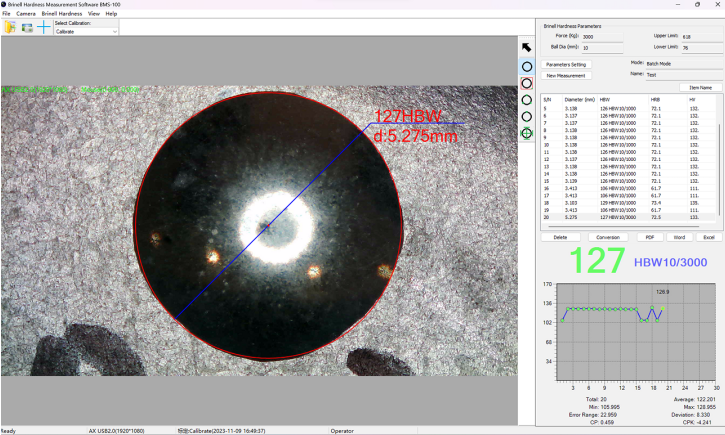The image size is (725, 435).
Task: Click the open folder toolbar icon
Action: coord(10,27)
